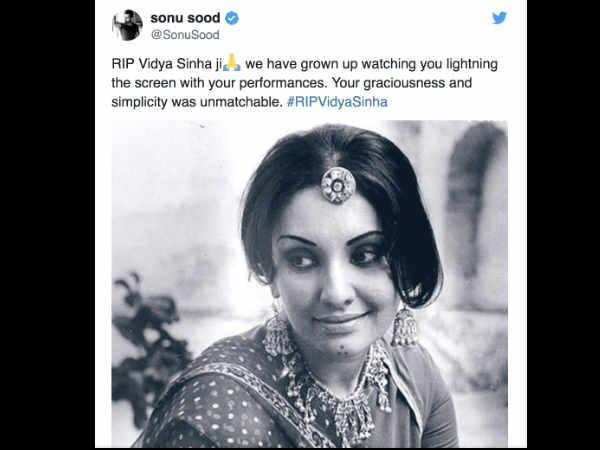Open the Twitter bird logo link
Viewport: 600px width, 450px height.
point(499,18)
